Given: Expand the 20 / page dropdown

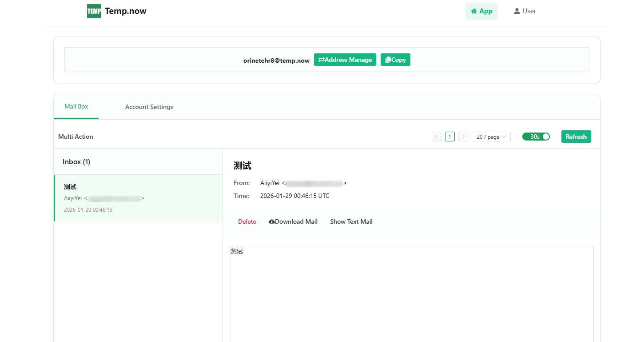Looking at the screenshot, I should coord(491,137).
